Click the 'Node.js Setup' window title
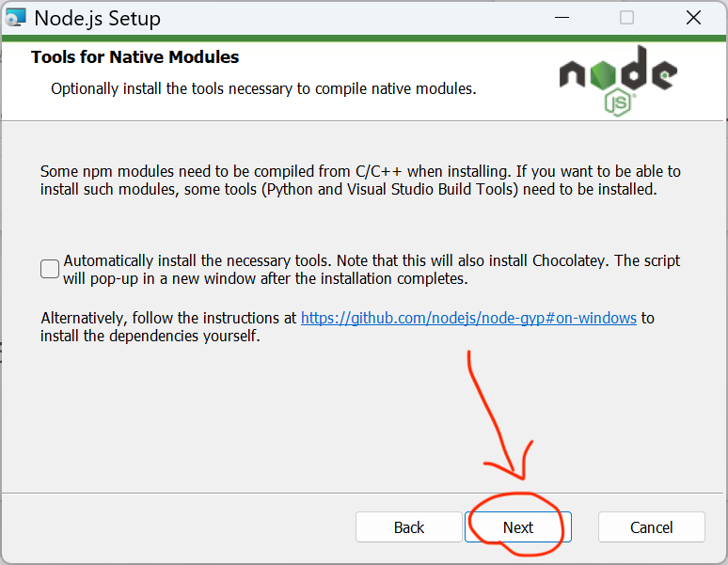Image resolution: width=728 pixels, height=565 pixels. [97, 18]
